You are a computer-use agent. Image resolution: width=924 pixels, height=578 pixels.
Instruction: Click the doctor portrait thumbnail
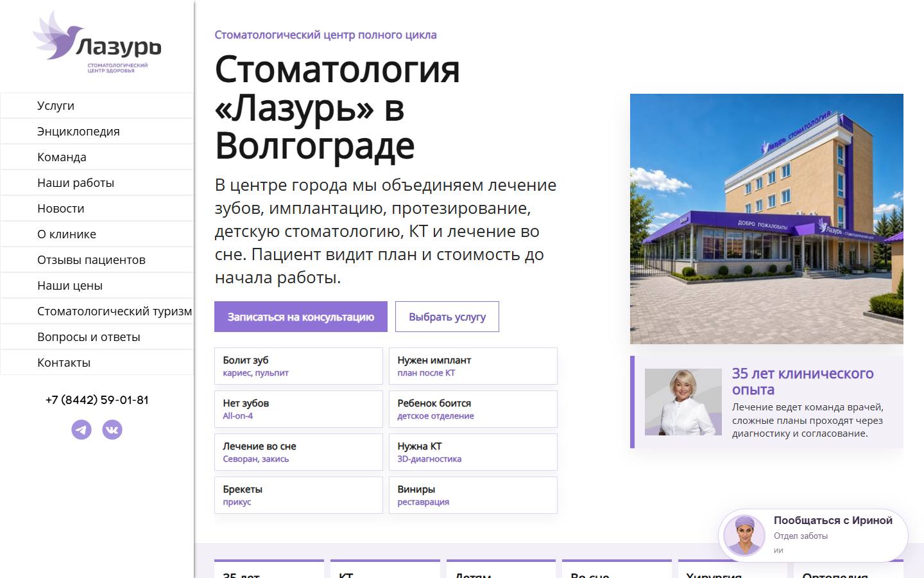tap(683, 402)
